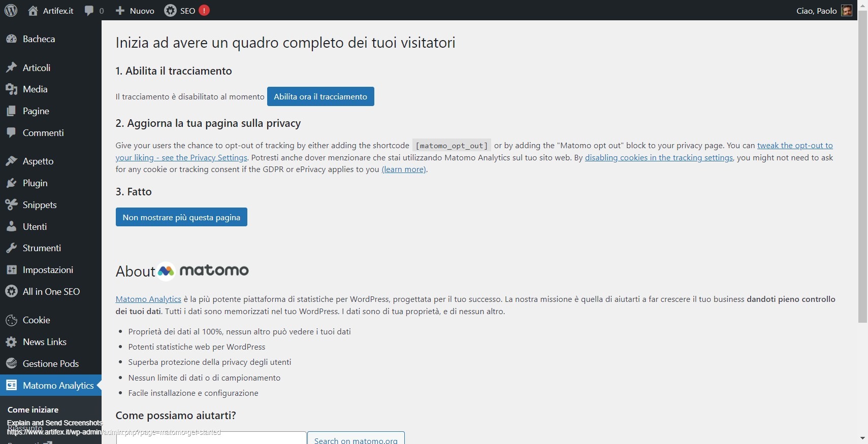868x444 pixels.
Task: Open the News Links menu label
Action: point(45,342)
